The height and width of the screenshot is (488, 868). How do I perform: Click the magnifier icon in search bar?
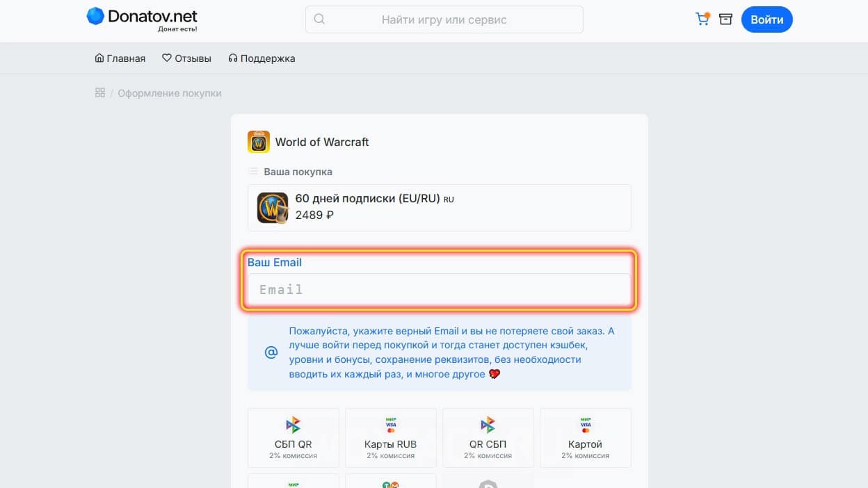[319, 19]
